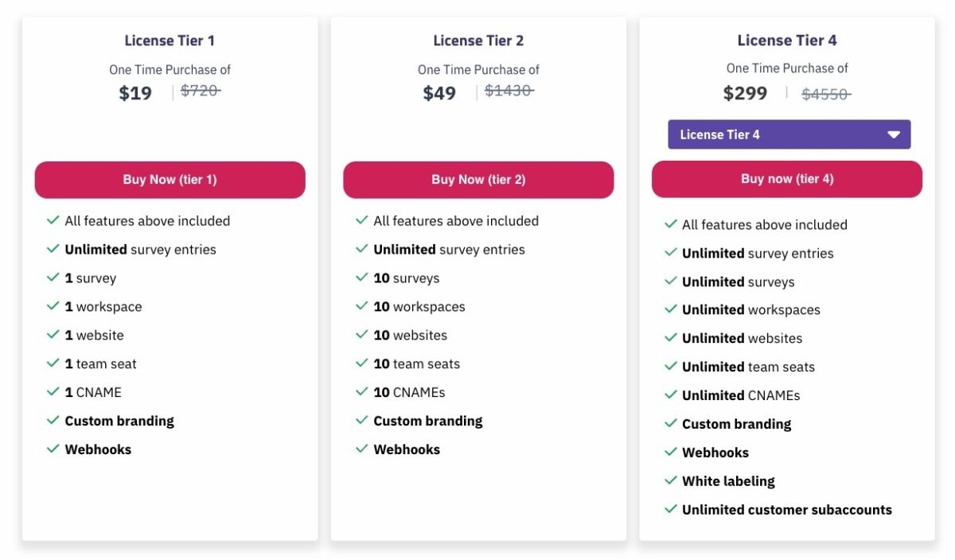The width and height of the screenshot is (955, 560).
Task: Click the checkmark next to White labeling
Action: 671,480
